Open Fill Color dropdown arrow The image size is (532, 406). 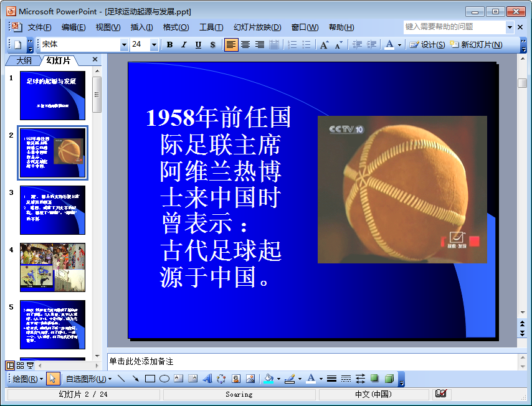[x=278, y=379]
